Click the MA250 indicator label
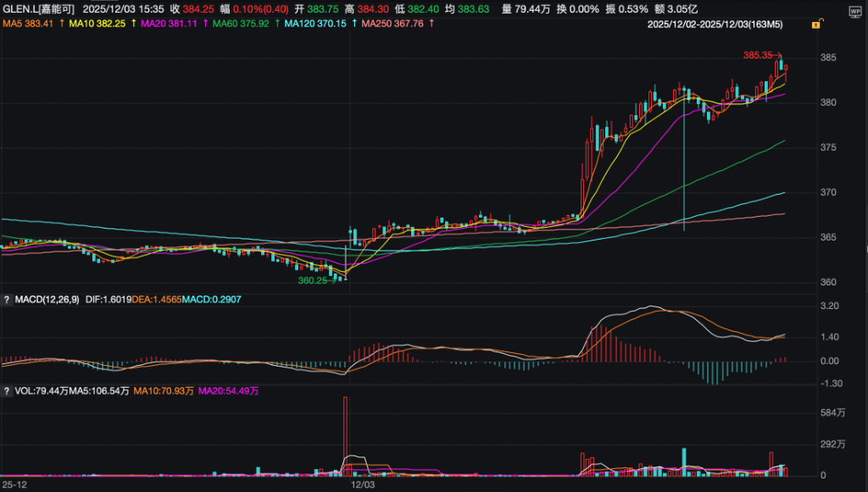Viewport: 868px width, 492px height. (392, 24)
